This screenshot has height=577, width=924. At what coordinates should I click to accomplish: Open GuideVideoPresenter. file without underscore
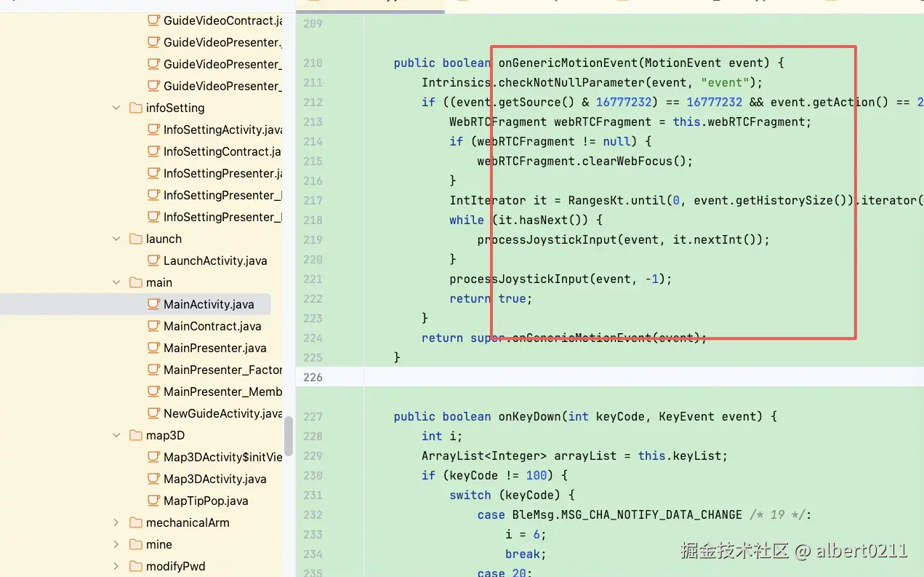222,42
